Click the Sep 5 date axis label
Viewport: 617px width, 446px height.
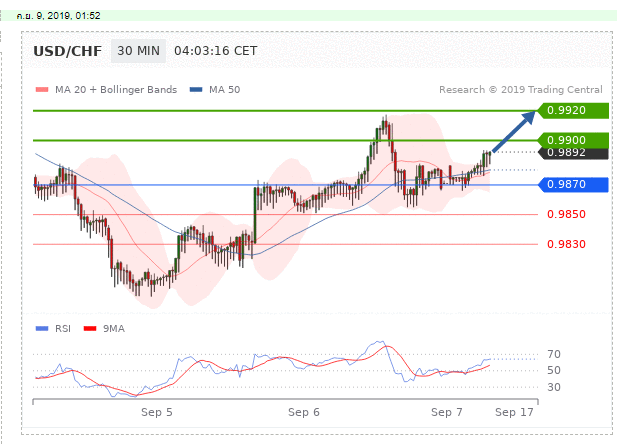157,412
